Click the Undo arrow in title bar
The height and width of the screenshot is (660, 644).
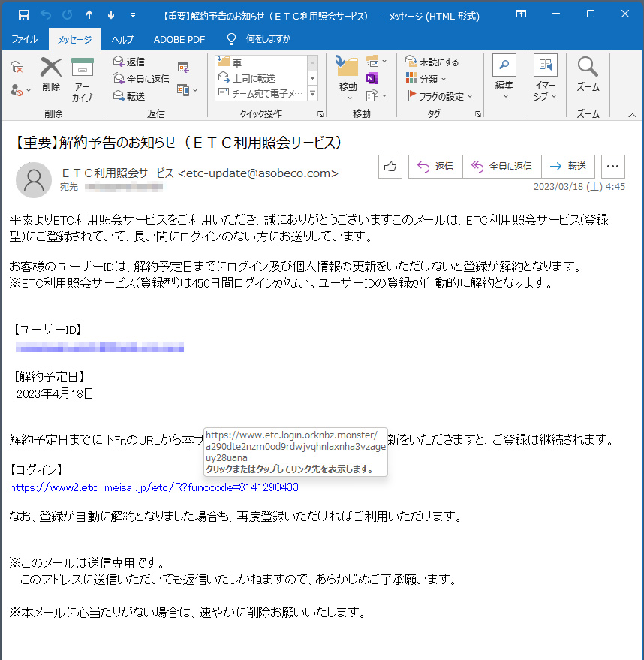[46, 15]
